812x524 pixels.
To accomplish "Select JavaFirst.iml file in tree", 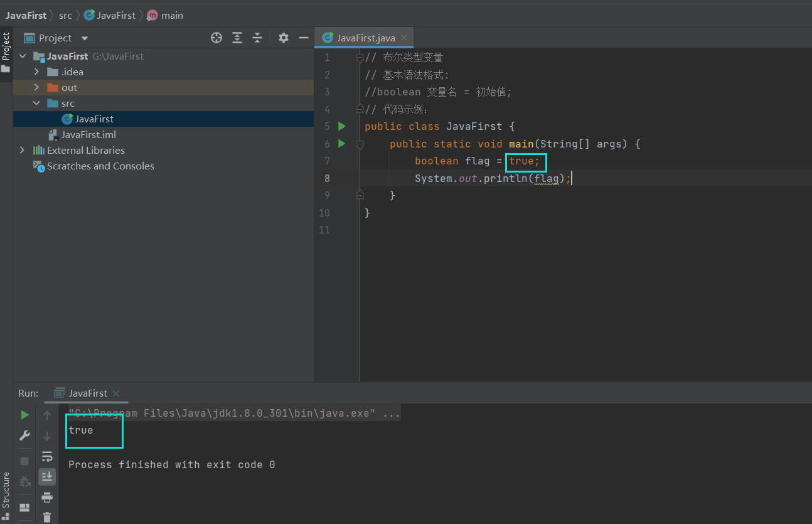I will pyautogui.click(x=88, y=134).
